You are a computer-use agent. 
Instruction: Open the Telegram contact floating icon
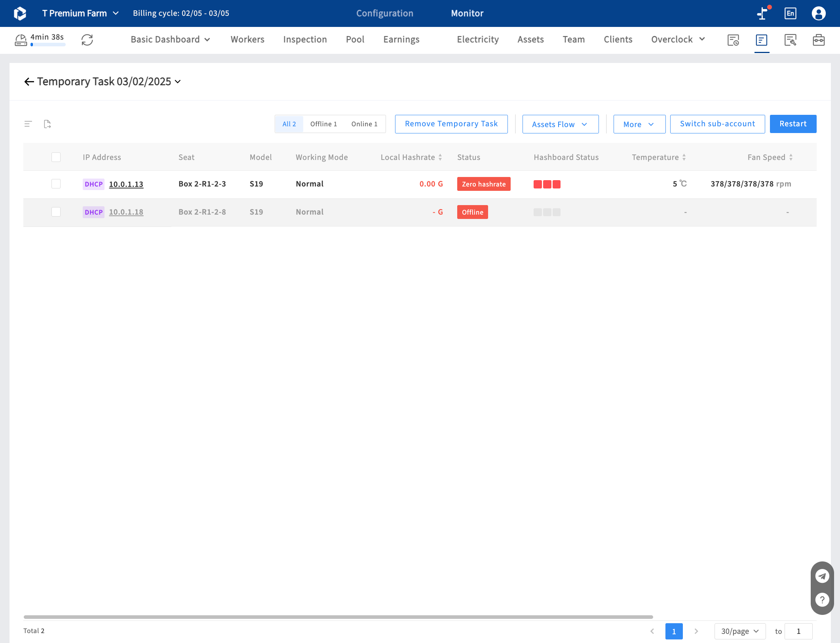click(822, 576)
